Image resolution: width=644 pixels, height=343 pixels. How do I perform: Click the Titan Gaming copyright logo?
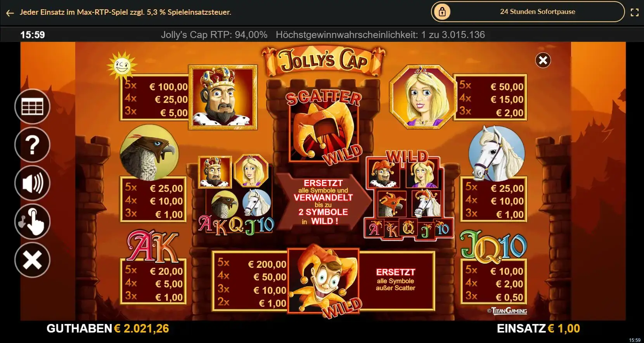pyautogui.click(x=507, y=310)
